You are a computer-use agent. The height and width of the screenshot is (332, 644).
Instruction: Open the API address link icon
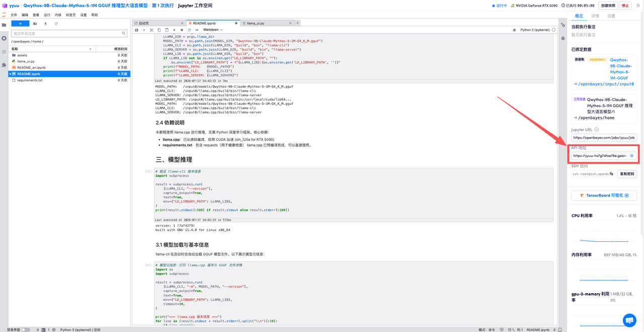(632, 156)
